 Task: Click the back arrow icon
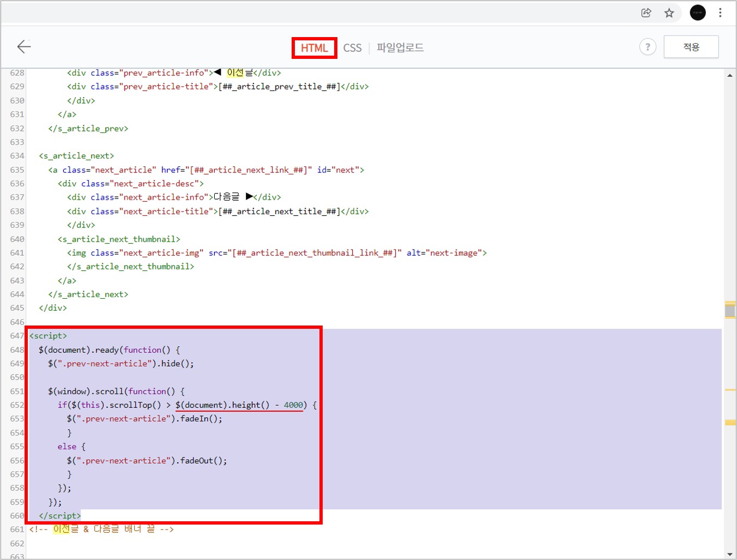tap(24, 47)
